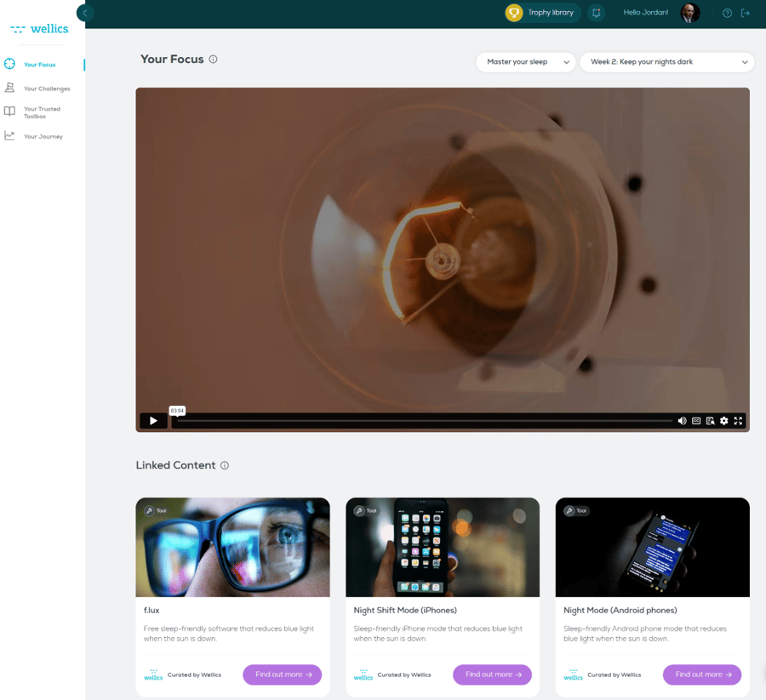Toggle closed captions on the video

click(696, 420)
